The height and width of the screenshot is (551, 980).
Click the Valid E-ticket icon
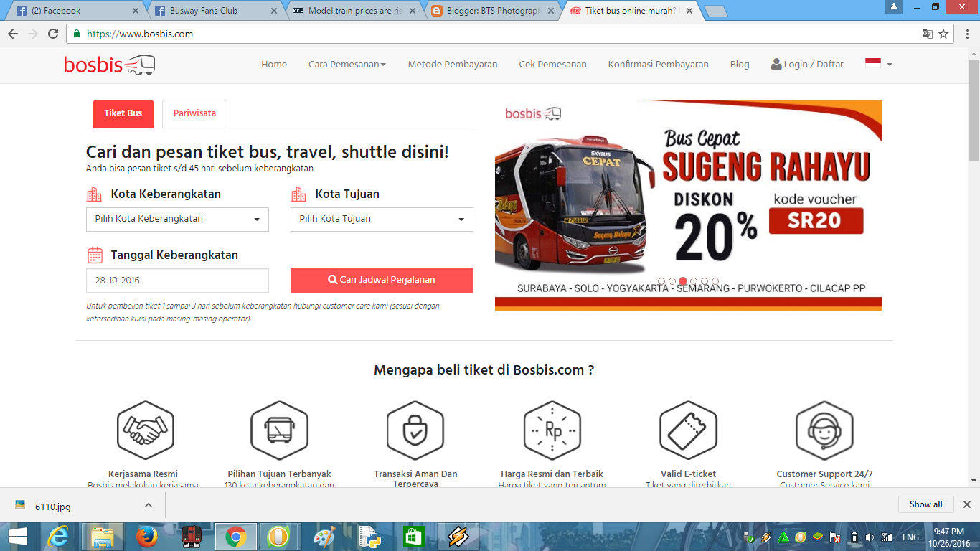tap(688, 430)
